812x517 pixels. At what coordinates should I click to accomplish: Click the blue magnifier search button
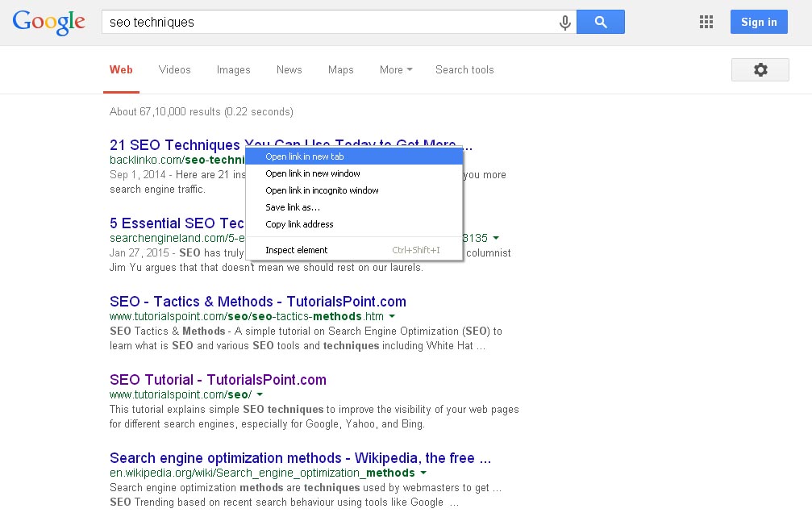point(600,22)
